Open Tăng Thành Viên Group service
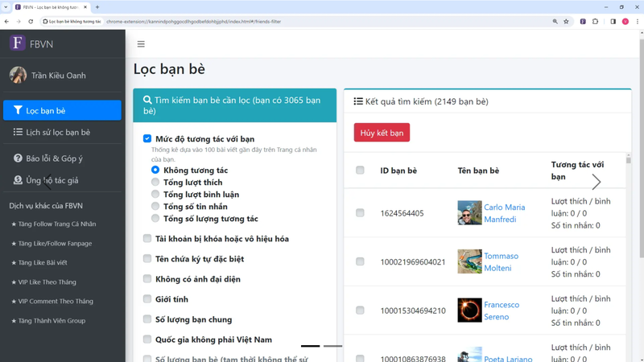The height and width of the screenshot is (362, 644). [x=48, y=320]
